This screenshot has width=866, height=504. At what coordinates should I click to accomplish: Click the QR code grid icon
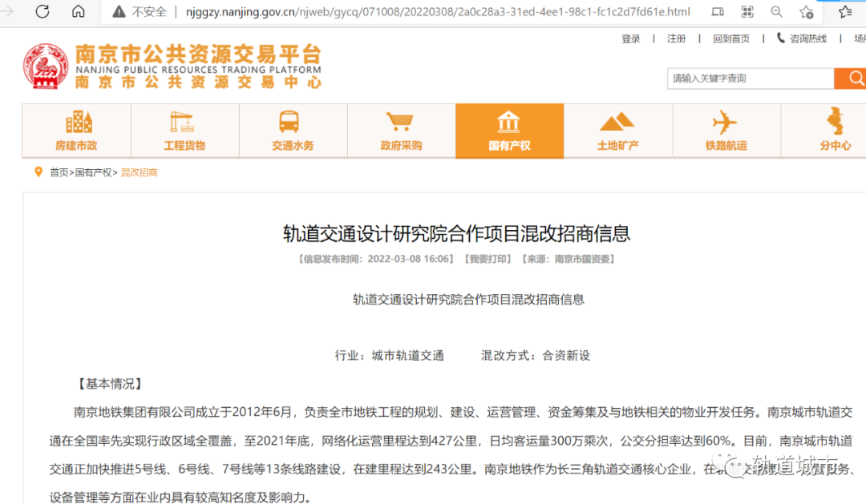click(x=747, y=11)
